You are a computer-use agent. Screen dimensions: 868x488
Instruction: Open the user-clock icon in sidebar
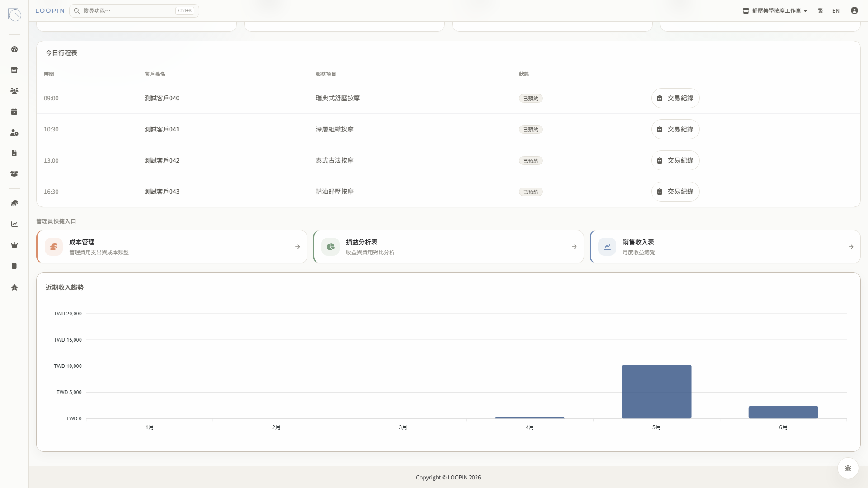(14, 132)
